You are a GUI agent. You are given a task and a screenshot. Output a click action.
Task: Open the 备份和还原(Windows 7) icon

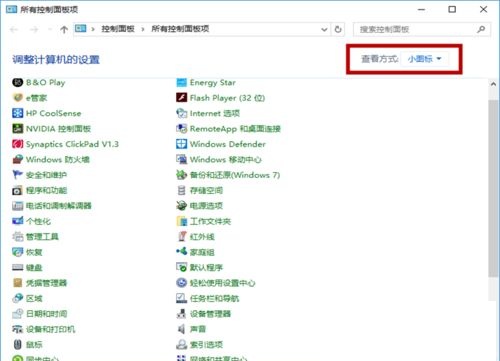[x=181, y=175]
